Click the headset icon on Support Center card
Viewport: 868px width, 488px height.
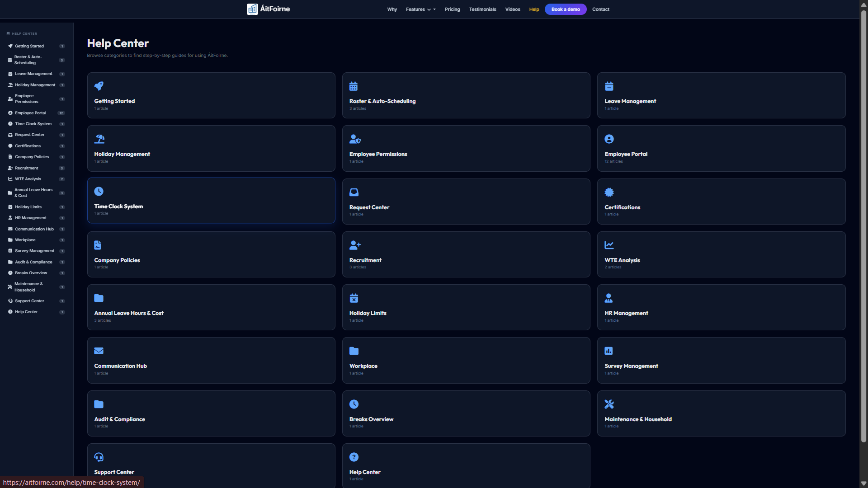pyautogui.click(x=99, y=457)
